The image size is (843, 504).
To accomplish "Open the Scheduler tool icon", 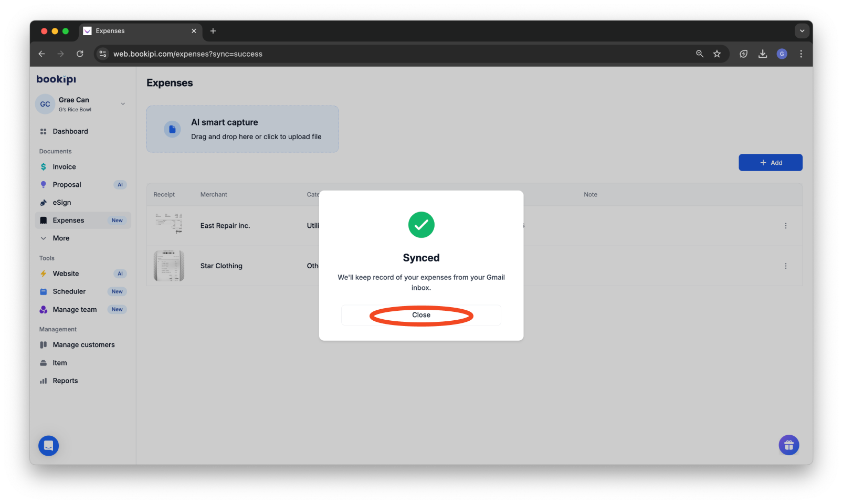I will [x=43, y=291].
